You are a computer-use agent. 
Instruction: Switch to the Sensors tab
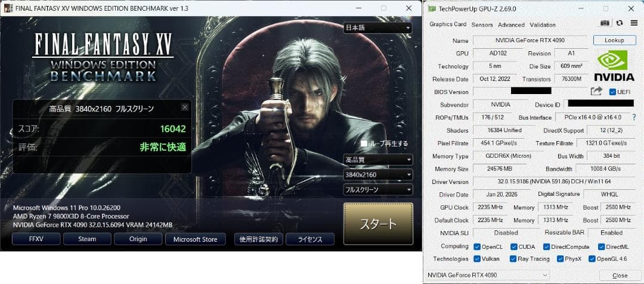tap(482, 24)
